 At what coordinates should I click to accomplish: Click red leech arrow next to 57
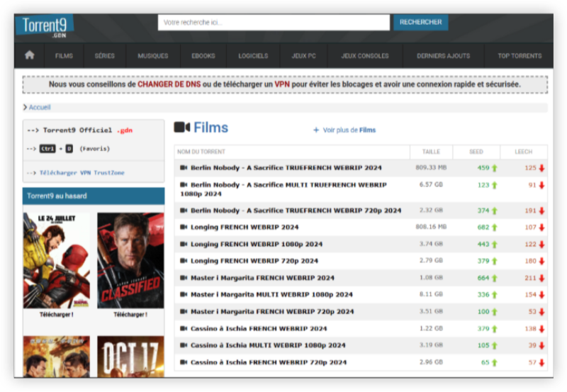(541, 362)
